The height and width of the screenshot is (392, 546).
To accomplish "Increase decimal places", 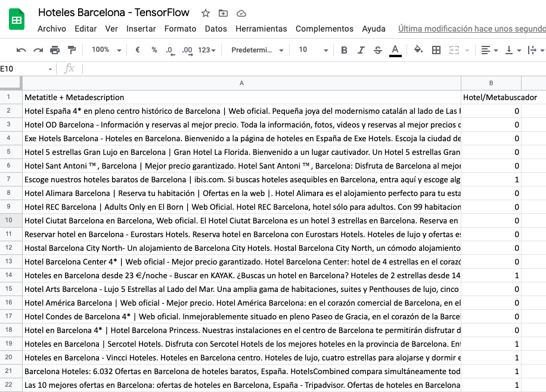I will [187, 51].
